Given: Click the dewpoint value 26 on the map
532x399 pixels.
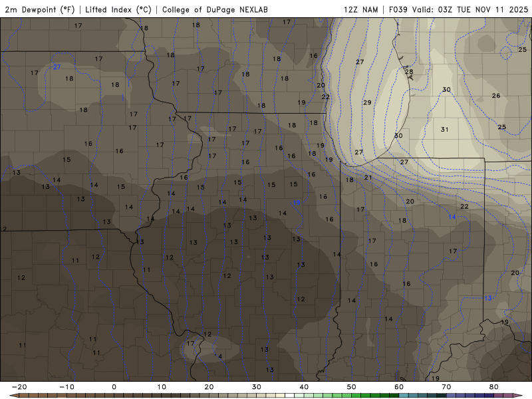Looking at the screenshot, I should [x=496, y=96].
